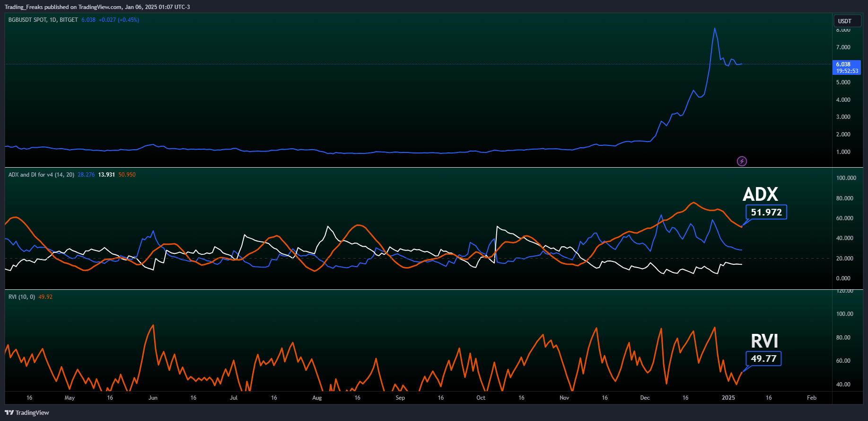This screenshot has height=421, width=868.
Task: Click the TradingView logo at bottom left
Action: [x=27, y=413]
